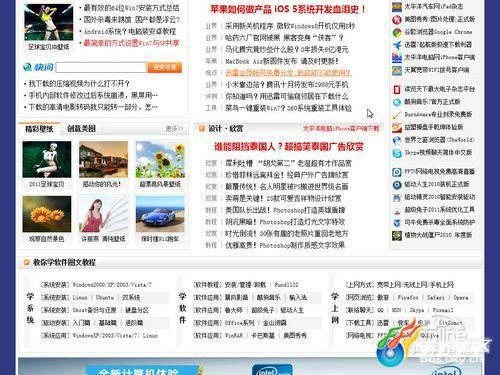The width and height of the screenshot is (500, 375).
Task: Open the 更多>> link in wallpaper panel
Action: [174, 129]
